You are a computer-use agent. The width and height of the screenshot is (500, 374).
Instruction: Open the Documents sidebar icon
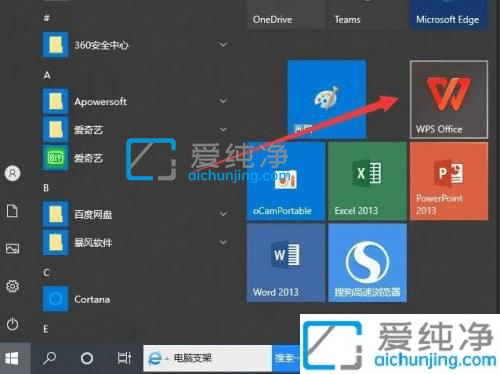(13, 211)
